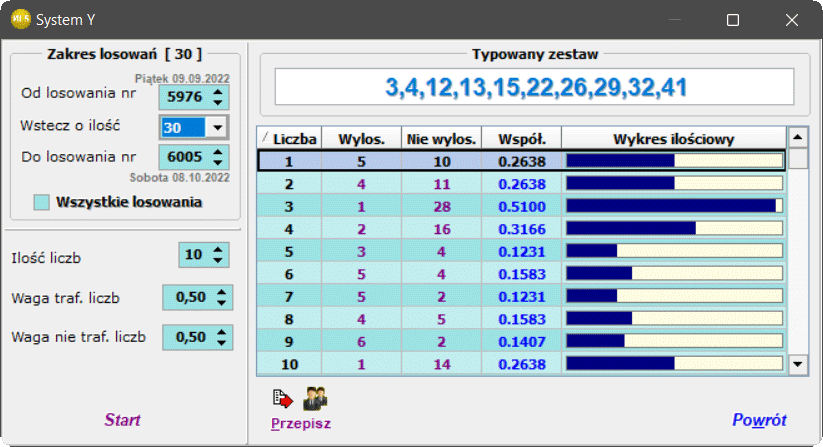Viewport: 823px width, 447px height.
Task: Click the Powrót button
Action: (x=759, y=420)
